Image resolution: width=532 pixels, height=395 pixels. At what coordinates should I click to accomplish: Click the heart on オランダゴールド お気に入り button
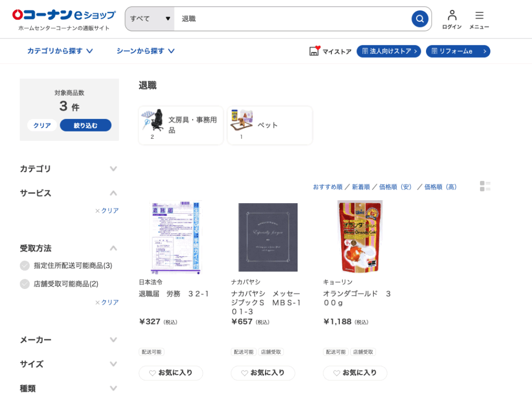337,373
